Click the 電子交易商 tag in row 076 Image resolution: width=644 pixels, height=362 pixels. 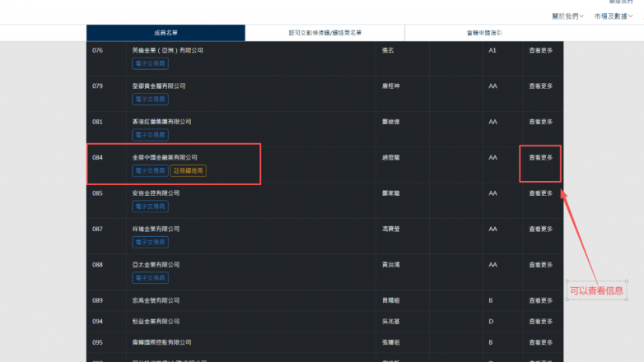(150, 63)
